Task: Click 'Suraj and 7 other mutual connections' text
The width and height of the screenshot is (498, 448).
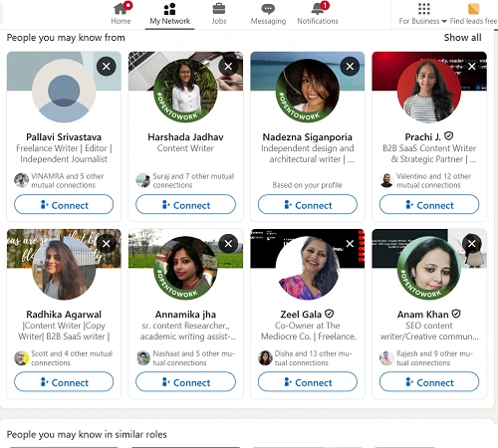Action: tap(193, 180)
